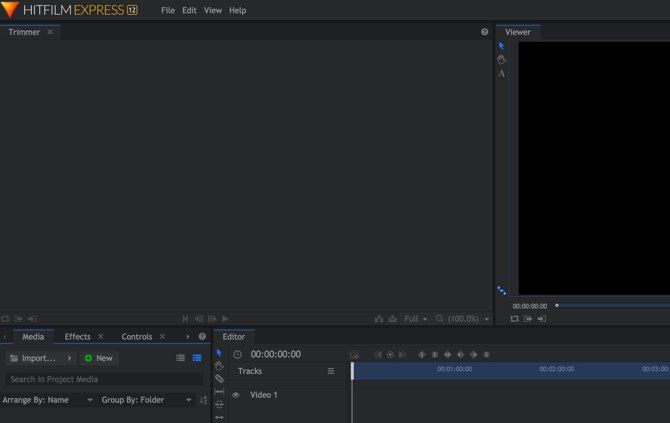Screen dimensions: 670x423
Task: Open the Arrange By: Name dropdown
Action: [47, 400]
